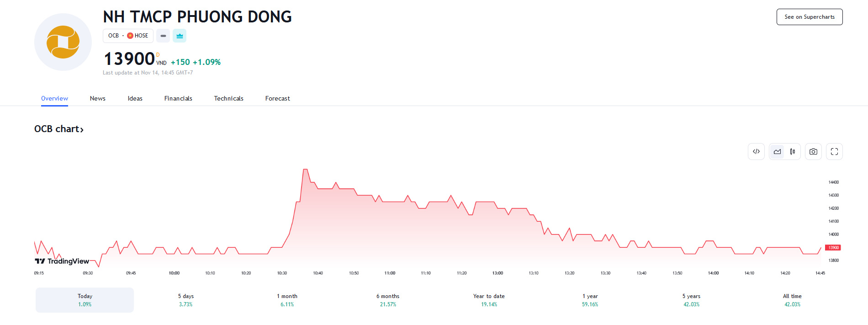868x325 pixels.
Task: Select the 1 month time range
Action: coord(287,300)
